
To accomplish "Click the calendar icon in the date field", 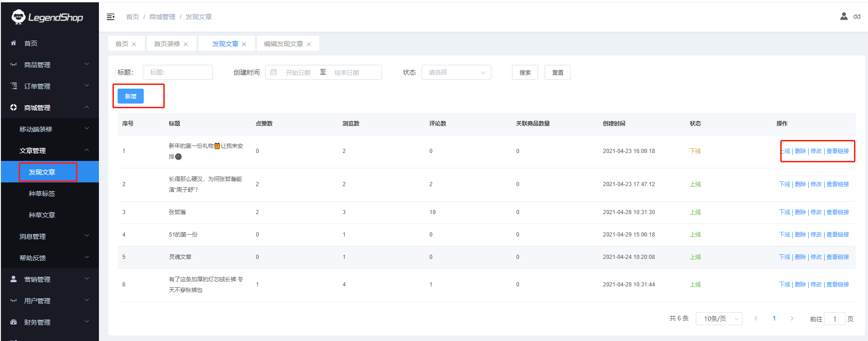I will [x=274, y=72].
